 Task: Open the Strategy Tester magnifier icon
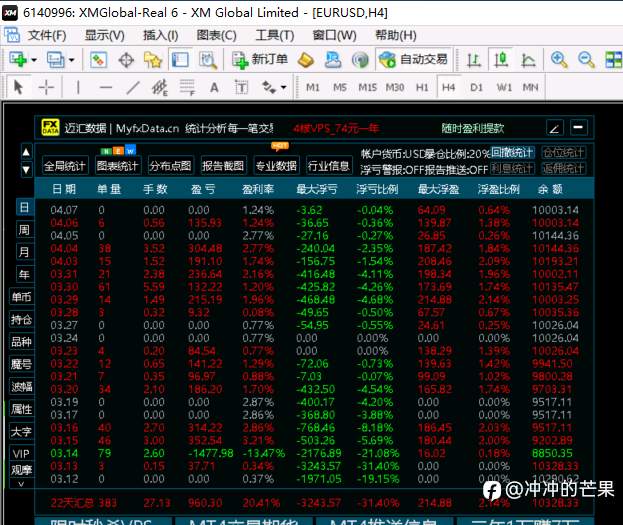tap(208, 60)
